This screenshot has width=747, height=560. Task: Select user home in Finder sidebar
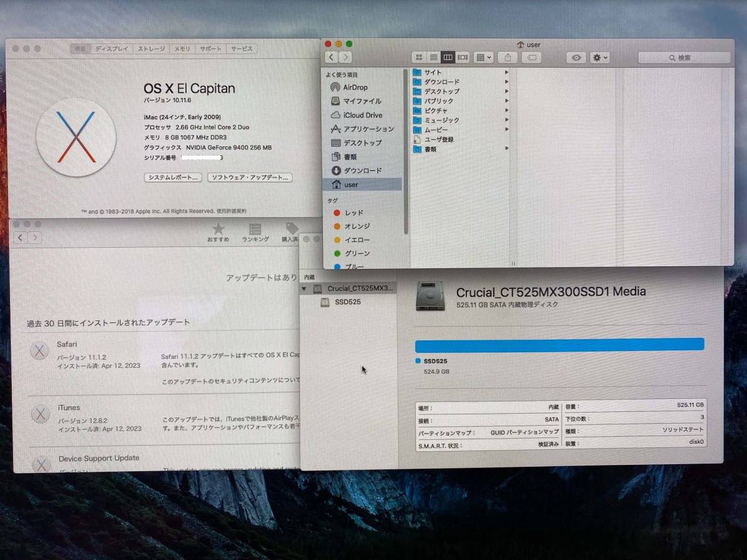[x=363, y=184]
